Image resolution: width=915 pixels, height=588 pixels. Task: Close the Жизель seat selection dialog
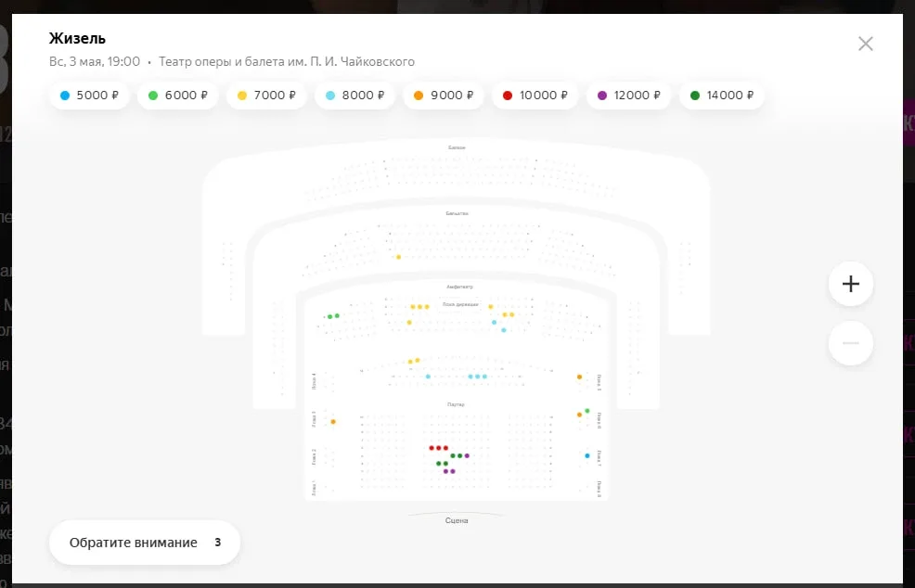866,44
